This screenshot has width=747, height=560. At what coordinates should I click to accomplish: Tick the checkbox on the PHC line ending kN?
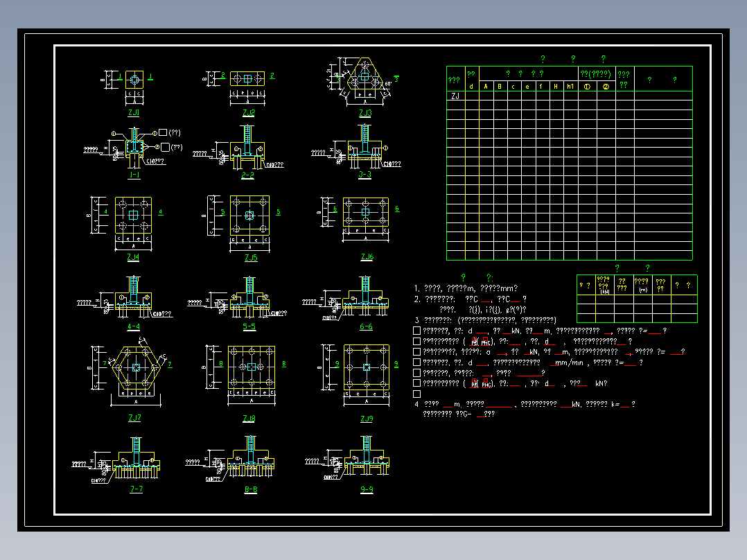tap(417, 383)
